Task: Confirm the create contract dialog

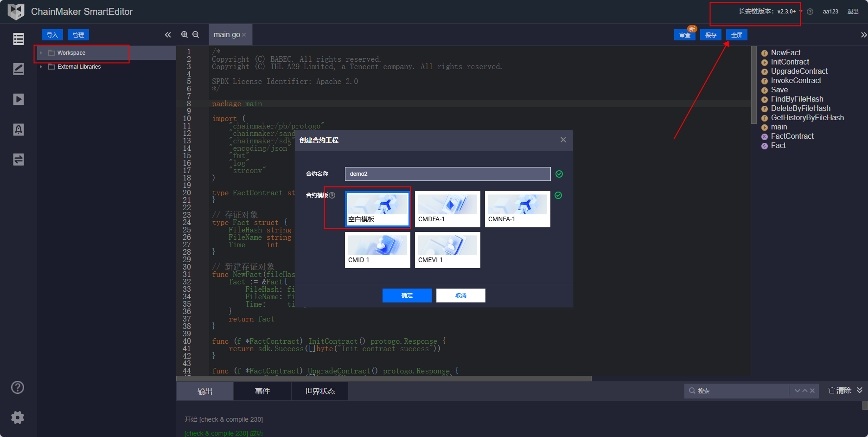Action: pos(407,296)
